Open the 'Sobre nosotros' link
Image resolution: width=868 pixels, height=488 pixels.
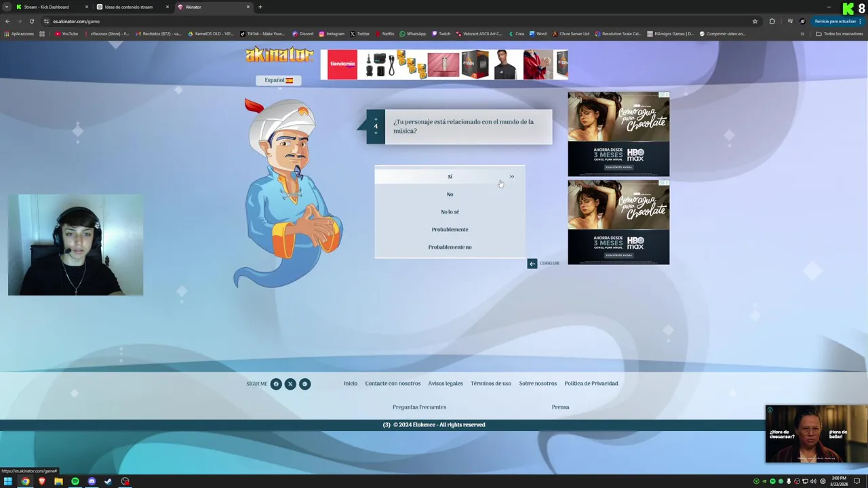[538, 384]
